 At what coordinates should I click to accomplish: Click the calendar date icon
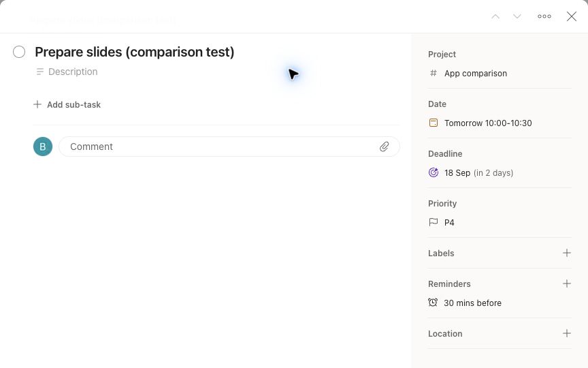coord(433,123)
